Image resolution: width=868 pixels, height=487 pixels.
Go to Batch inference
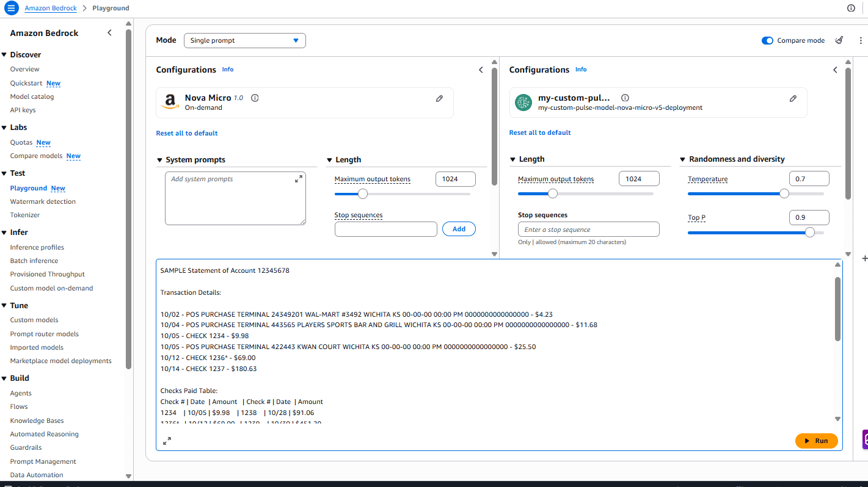[x=34, y=261]
